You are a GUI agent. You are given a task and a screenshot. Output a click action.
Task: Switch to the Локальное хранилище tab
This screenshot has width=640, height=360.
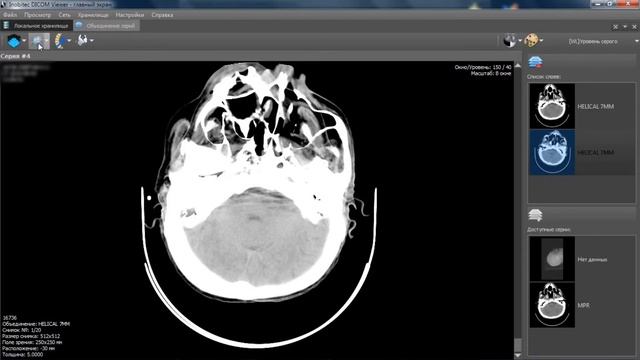(x=37, y=25)
